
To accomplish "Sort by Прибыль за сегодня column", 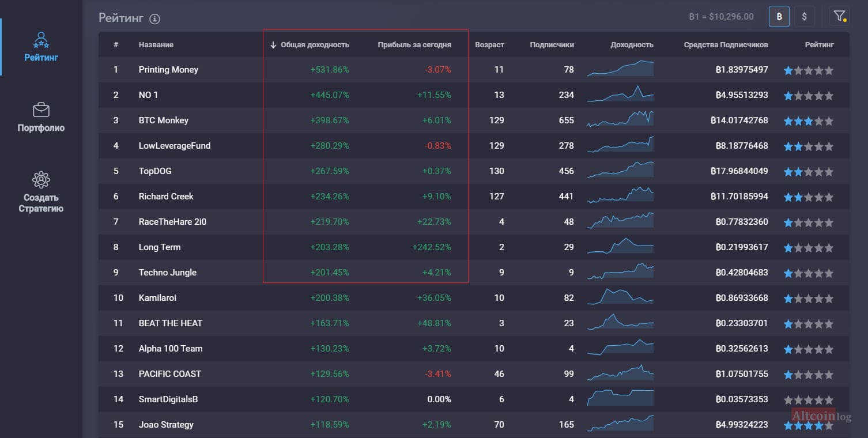I will click(414, 44).
